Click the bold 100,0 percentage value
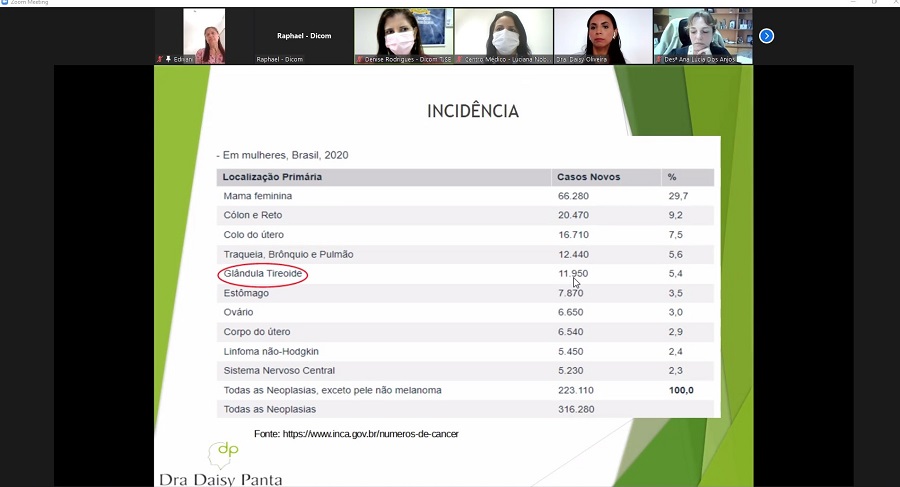This screenshot has height=487, width=900. 681,390
